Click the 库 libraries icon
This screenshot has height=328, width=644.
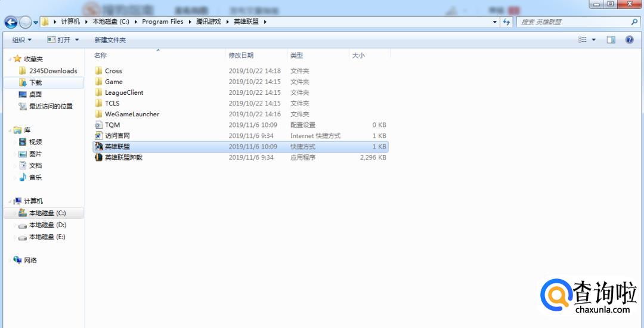click(x=17, y=130)
